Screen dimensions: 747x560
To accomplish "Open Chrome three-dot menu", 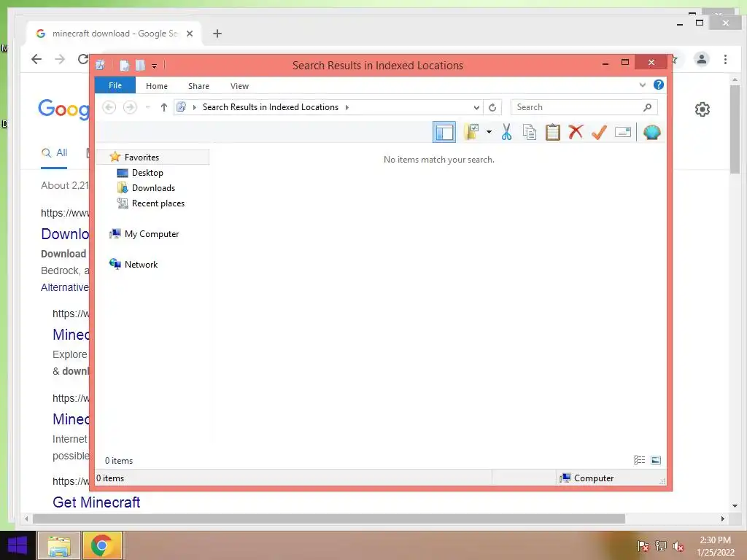I will tap(725, 59).
